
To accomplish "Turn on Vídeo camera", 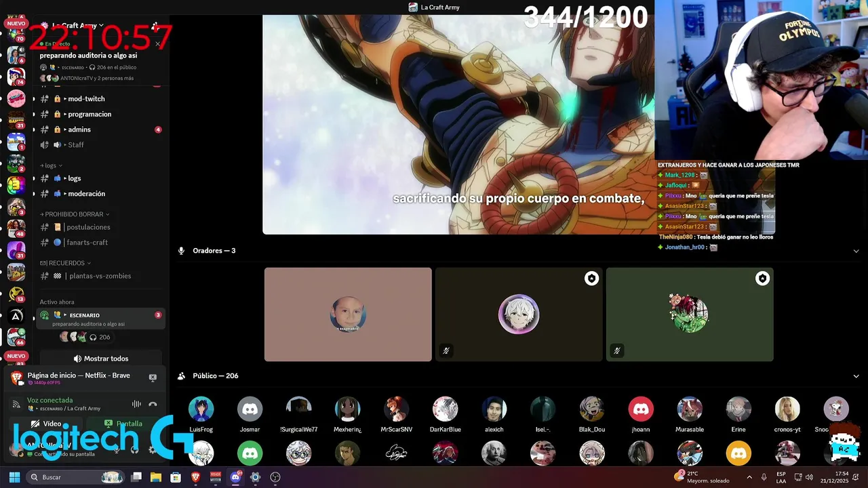I will click(46, 424).
